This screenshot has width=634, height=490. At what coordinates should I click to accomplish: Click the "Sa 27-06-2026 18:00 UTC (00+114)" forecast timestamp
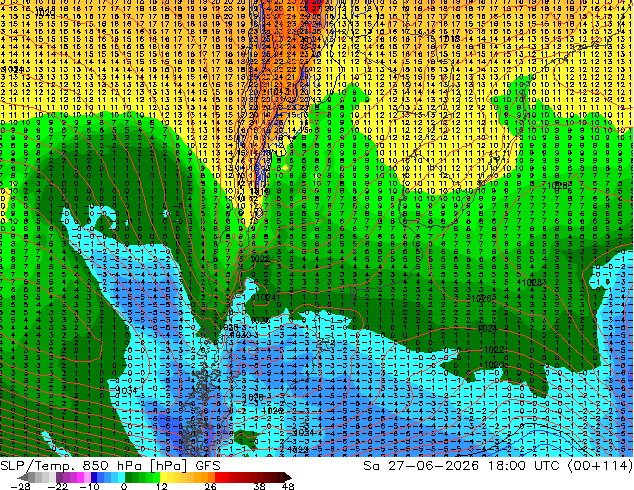point(498,466)
